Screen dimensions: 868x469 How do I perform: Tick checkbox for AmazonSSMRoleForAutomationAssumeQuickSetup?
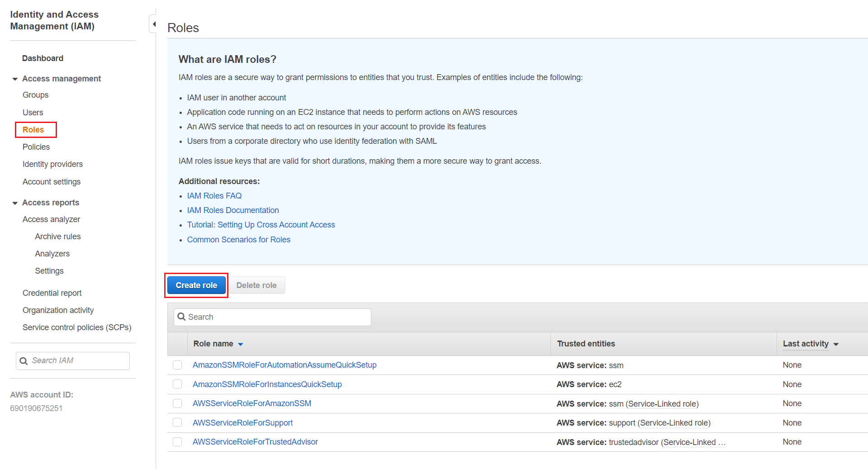177,365
